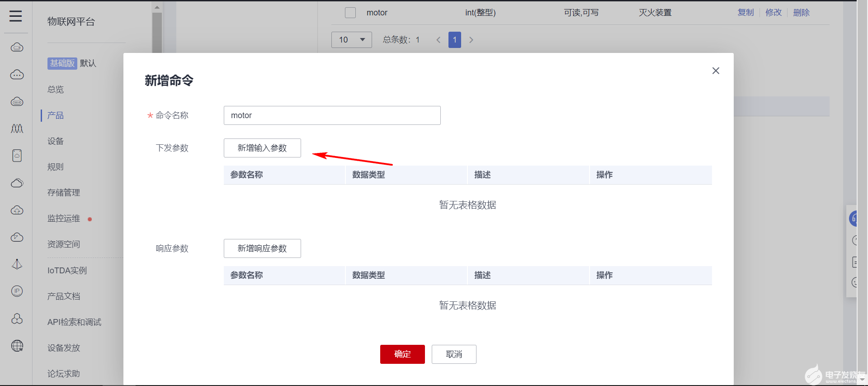Viewport: 868px width, 386px height.
Task: Select page 1 in pagination
Action: (x=455, y=40)
